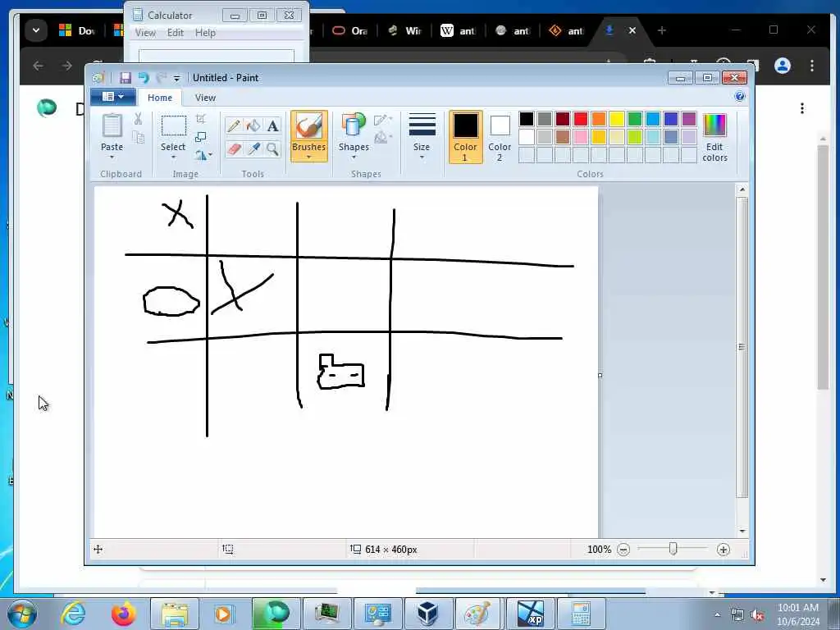Click the zoom slider thumb in status bar
Image resolution: width=840 pixels, height=630 pixels.
click(673, 549)
